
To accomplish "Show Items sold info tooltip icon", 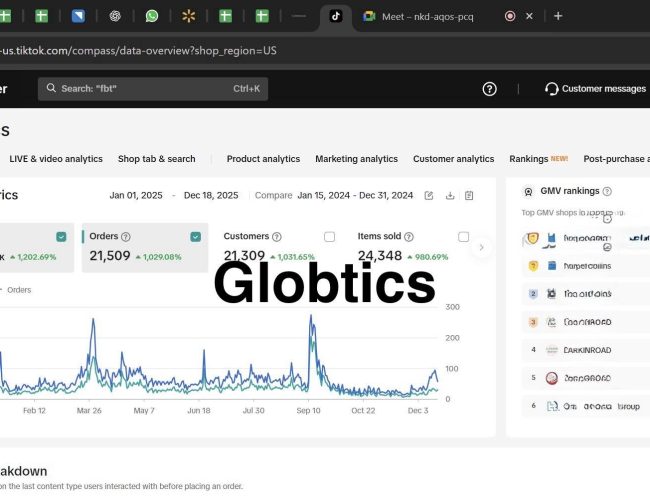I will (409, 237).
